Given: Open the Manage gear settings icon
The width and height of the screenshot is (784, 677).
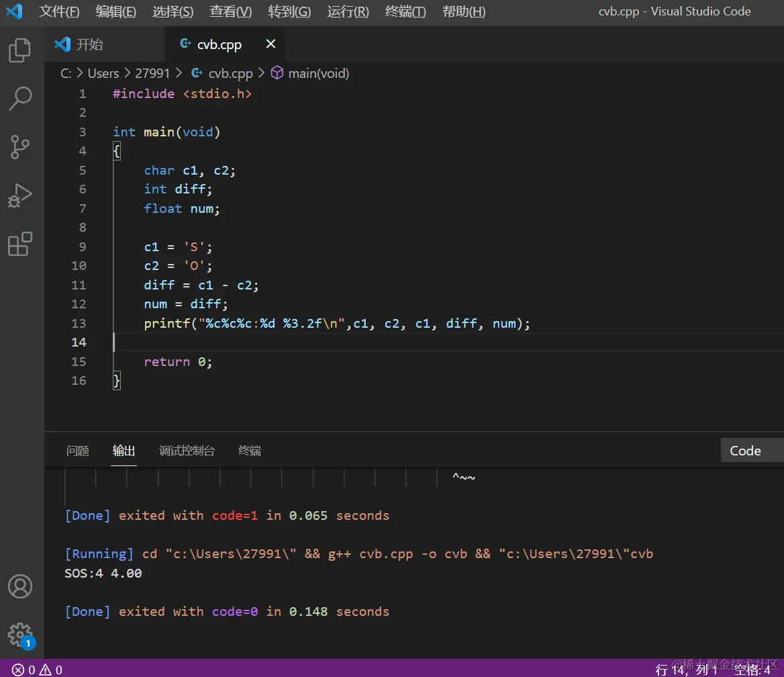Looking at the screenshot, I should click(x=19, y=633).
